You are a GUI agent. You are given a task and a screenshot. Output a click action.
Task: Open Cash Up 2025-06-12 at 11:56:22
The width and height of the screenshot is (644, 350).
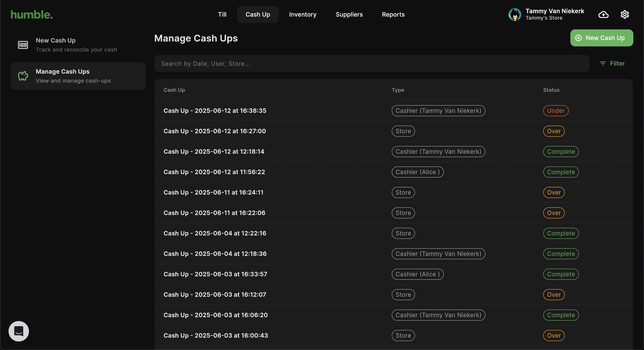point(394,172)
